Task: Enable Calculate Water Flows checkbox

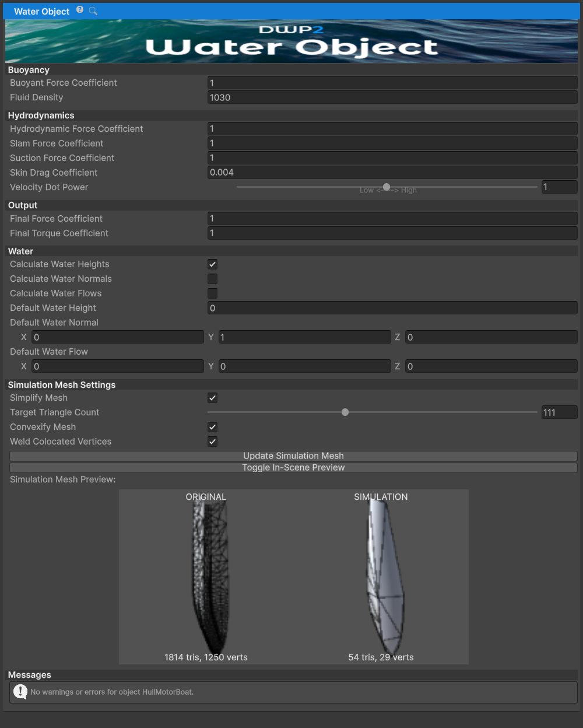Action: click(x=213, y=293)
